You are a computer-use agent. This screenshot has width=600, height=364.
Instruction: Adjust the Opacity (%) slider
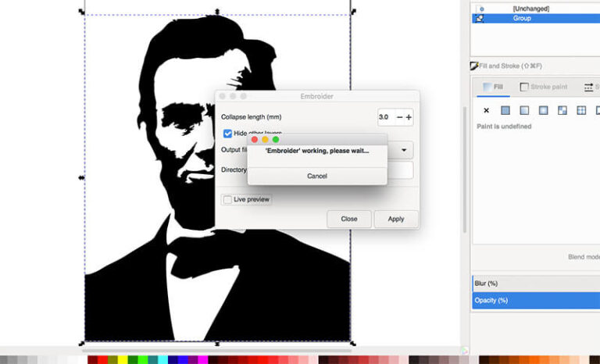(x=537, y=301)
